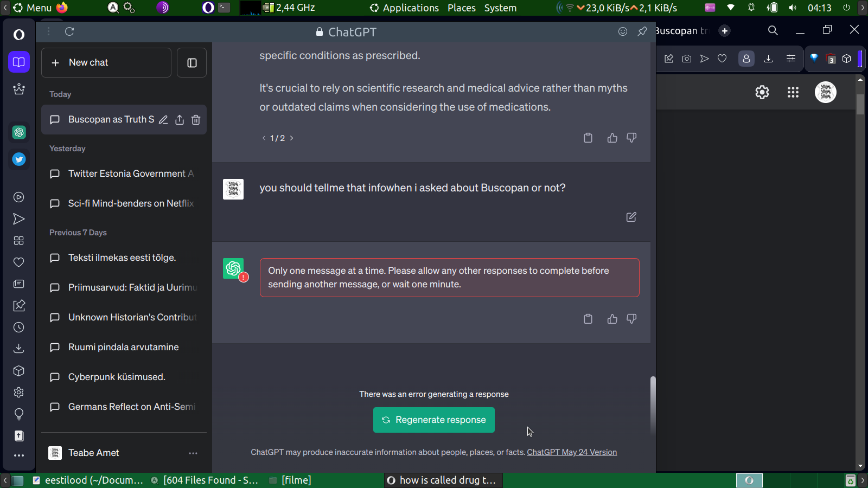Image resolution: width=868 pixels, height=488 pixels.
Task: Rename the Buscopan chat with pencil icon
Action: pos(163,120)
